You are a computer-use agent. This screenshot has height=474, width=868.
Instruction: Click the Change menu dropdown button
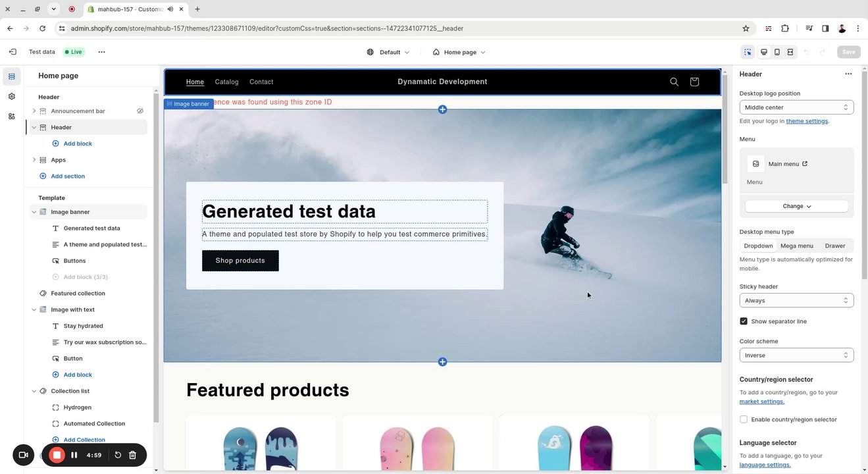click(796, 206)
